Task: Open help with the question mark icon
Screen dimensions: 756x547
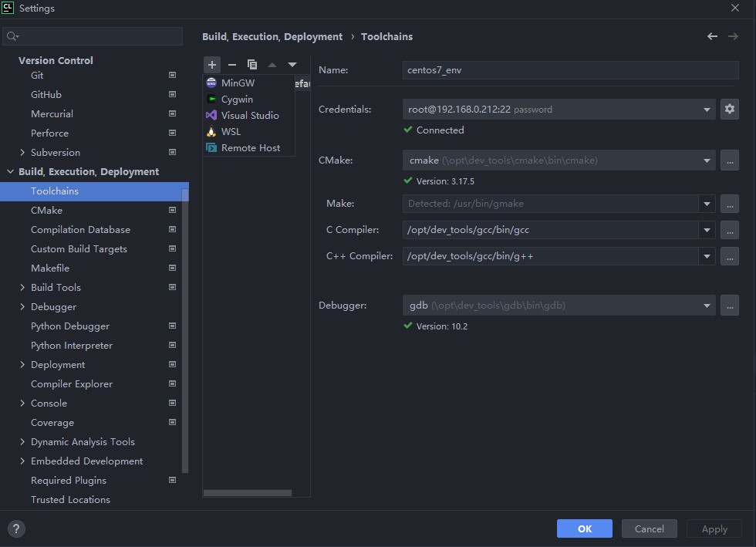Action: (x=16, y=528)
